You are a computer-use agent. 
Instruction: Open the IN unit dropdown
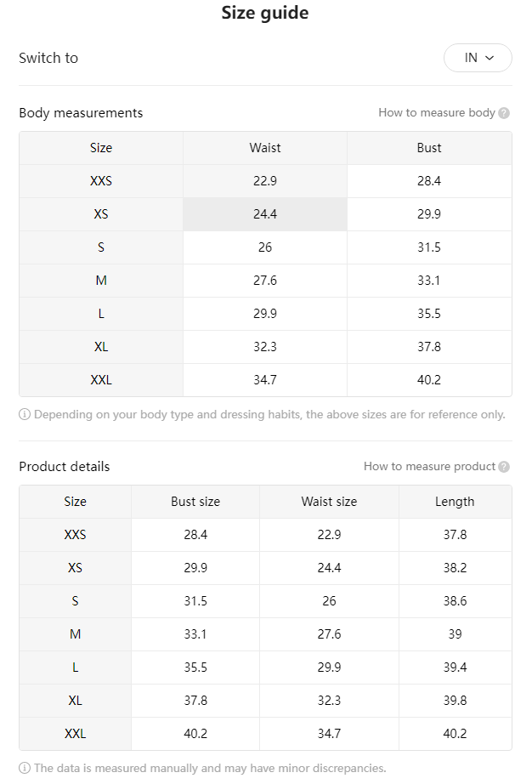pyautogui.click(x=478, y=58)
